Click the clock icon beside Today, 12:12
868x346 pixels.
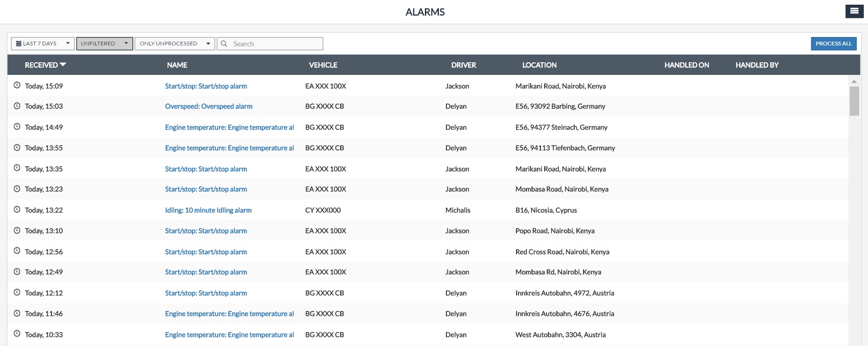(17, 293)
